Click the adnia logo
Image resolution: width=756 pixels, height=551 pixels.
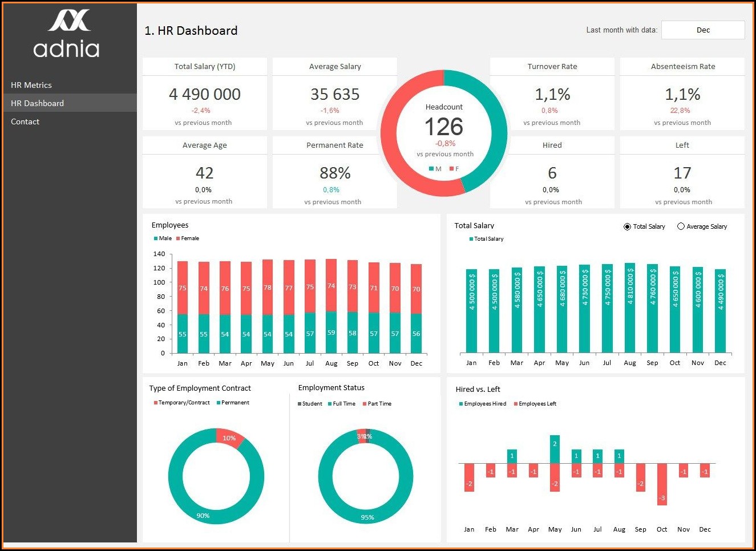pos(67,34)
